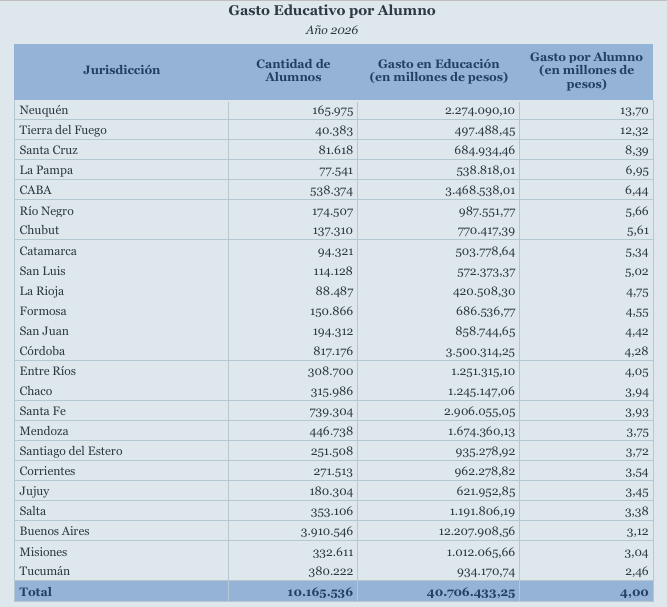Click the 'Chaco' row label
Image resolution: width=667 pixels, height=607 pixels.
point(36,391)
